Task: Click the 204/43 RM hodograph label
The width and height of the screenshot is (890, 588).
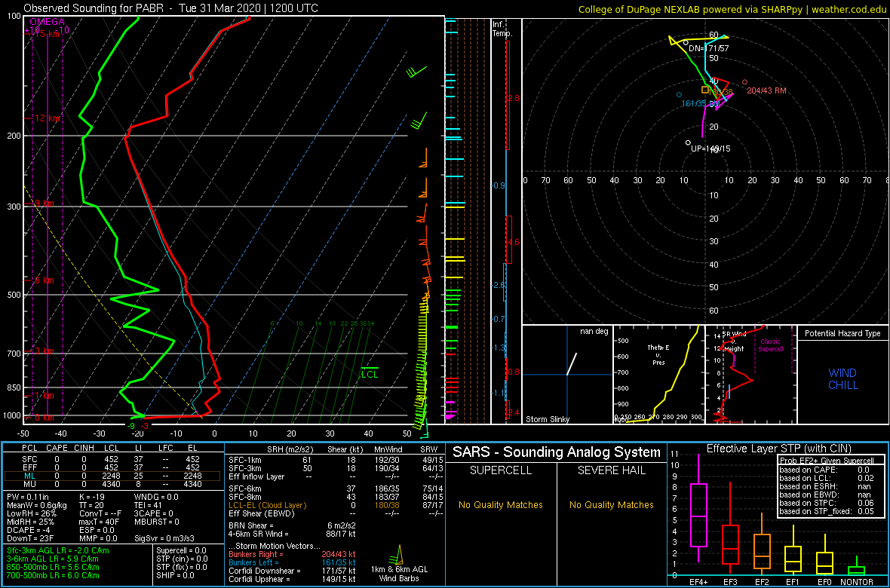Action: click(766, 90)
